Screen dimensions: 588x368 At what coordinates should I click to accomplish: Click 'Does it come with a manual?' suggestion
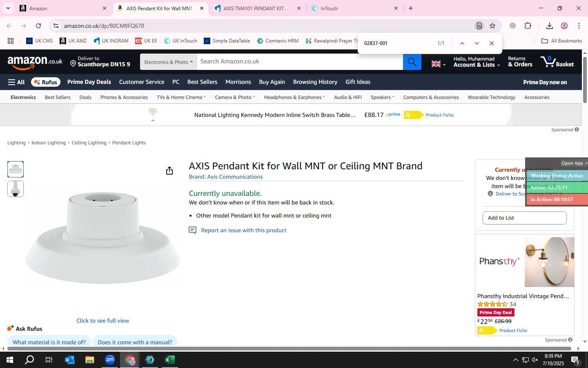pos(135,342)
